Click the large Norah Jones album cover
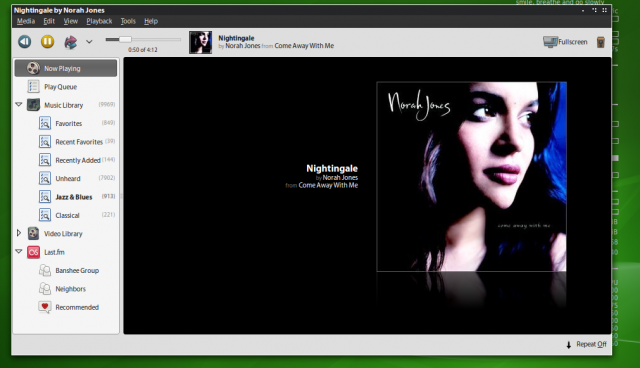Screen dimensions: 640x368 471,177
